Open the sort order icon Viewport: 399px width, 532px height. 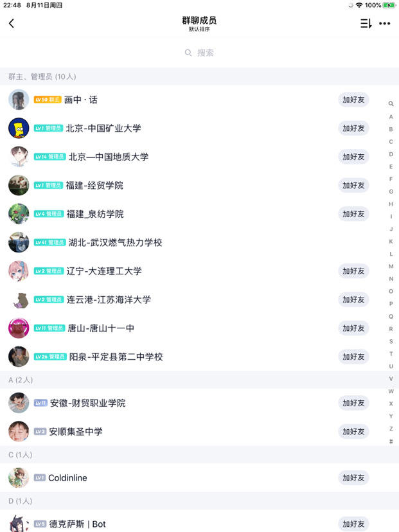tap(366, 23)
